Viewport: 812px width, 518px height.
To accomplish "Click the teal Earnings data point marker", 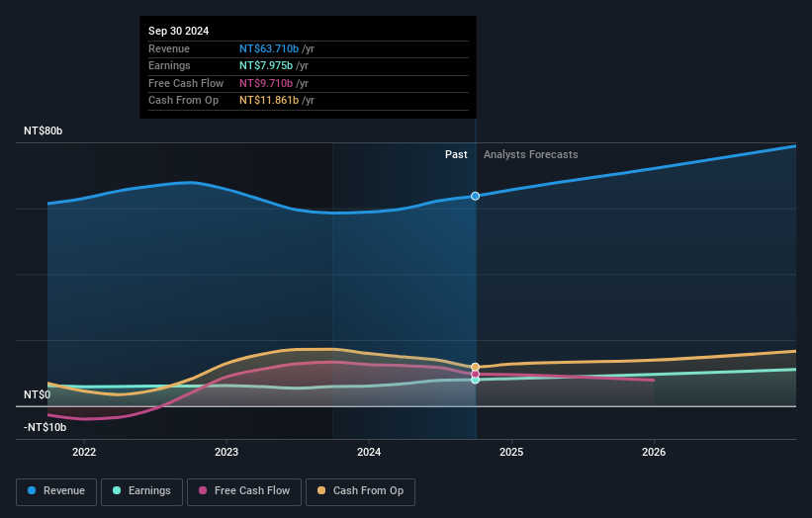I will point(475,380).
